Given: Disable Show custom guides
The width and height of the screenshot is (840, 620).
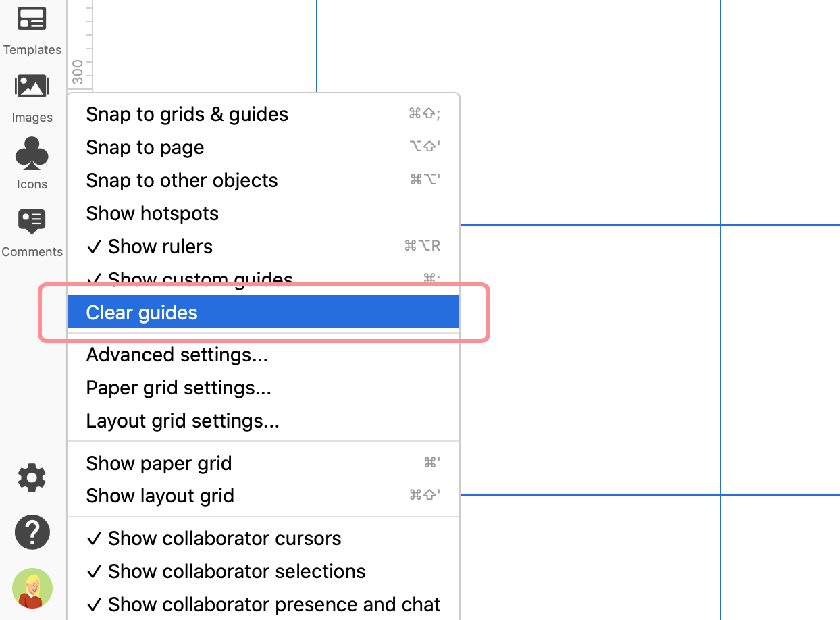Looking at the screenshot, I should 189,279.
